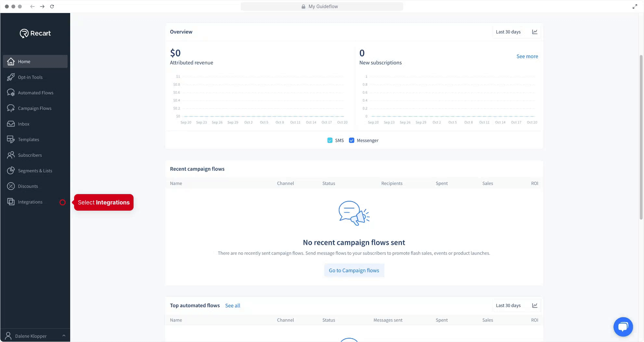This screenshot has height=342, width=644.
Task: Open the See more link for subscriptions
Action: coord(527,56)
